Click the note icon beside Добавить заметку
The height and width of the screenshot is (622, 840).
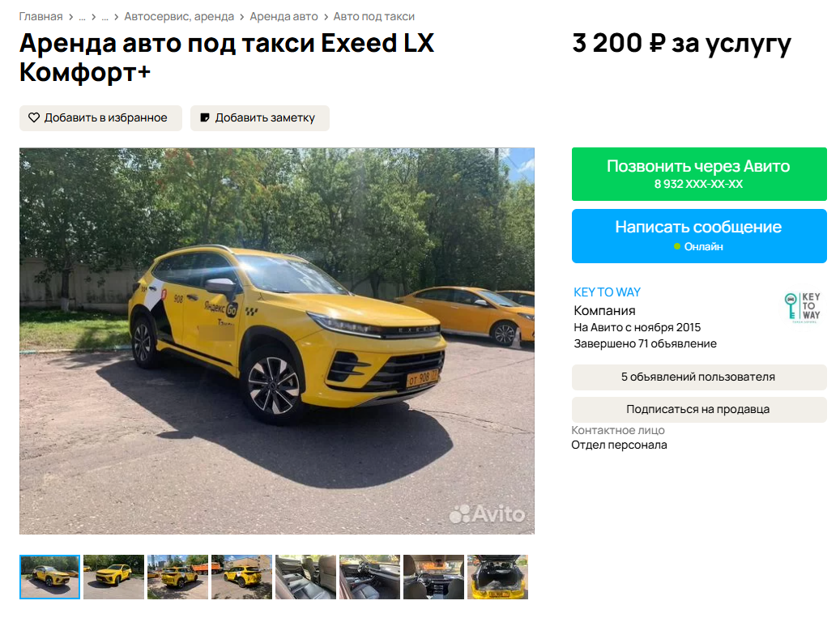point(205,117)
